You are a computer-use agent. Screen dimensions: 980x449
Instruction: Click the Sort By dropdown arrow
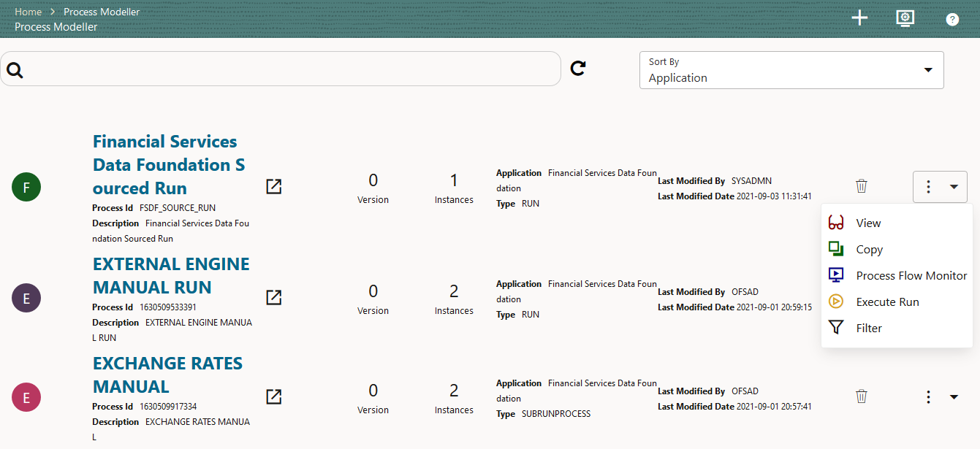[928, 70]
